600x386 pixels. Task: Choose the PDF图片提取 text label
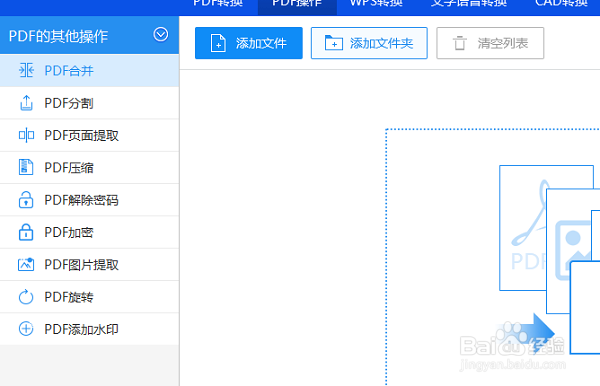pos(82,265)
